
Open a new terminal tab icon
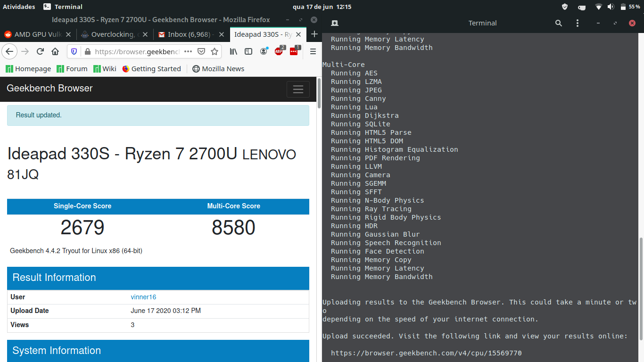coord(335,23)
